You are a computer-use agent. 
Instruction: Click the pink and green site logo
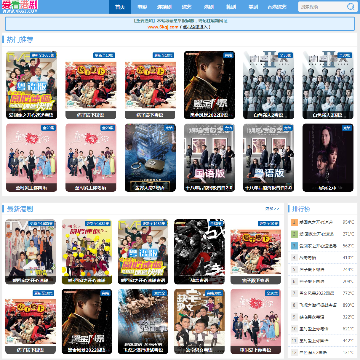pyautogui.click(x=20, y=7)
